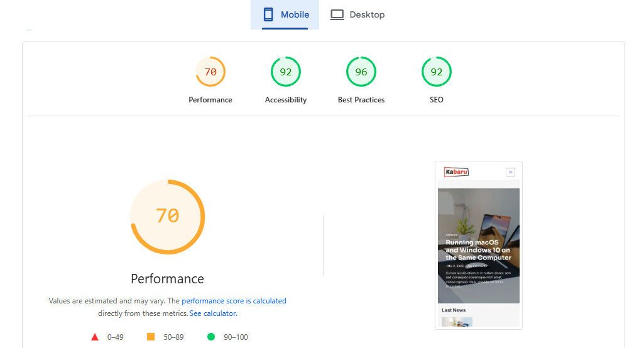Click the Accessibility label
The height and width of the screenshot is (348, 644).
click(x=286, y=100)
